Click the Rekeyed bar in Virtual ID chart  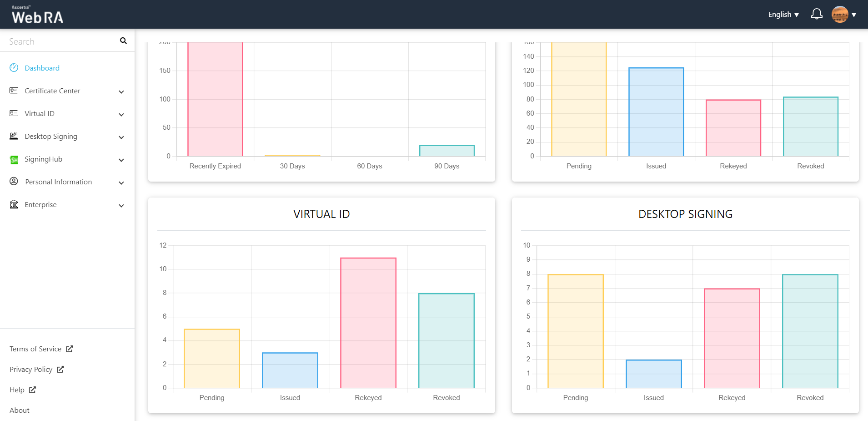click(368, 323)
